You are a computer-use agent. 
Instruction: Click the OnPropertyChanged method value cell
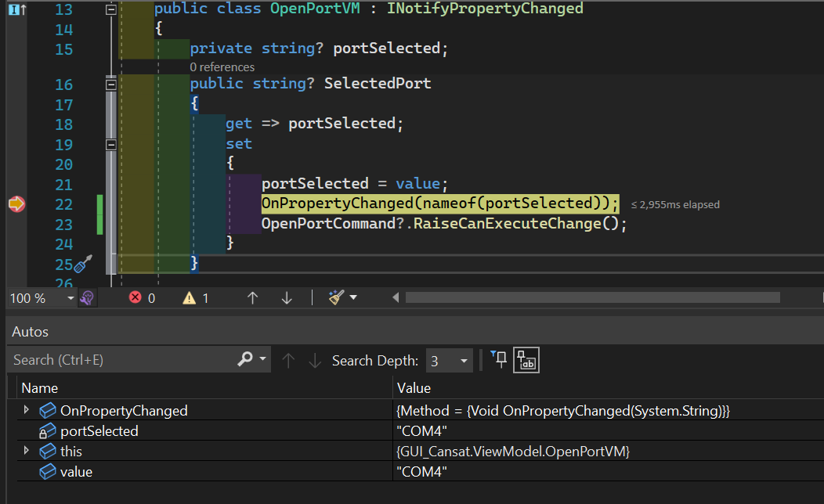click(563, 411)
